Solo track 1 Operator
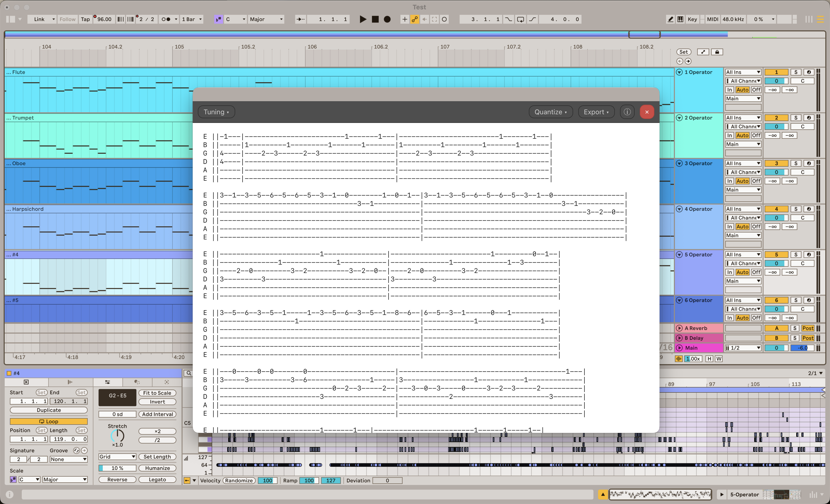Viewport: 830px width, 504px height. (x=796, y=72)
